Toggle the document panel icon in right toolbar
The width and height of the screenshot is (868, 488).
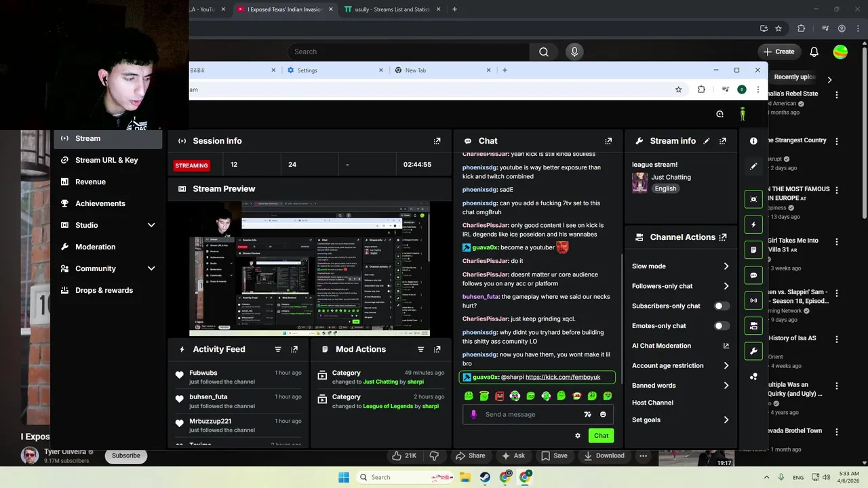(753, 250)
